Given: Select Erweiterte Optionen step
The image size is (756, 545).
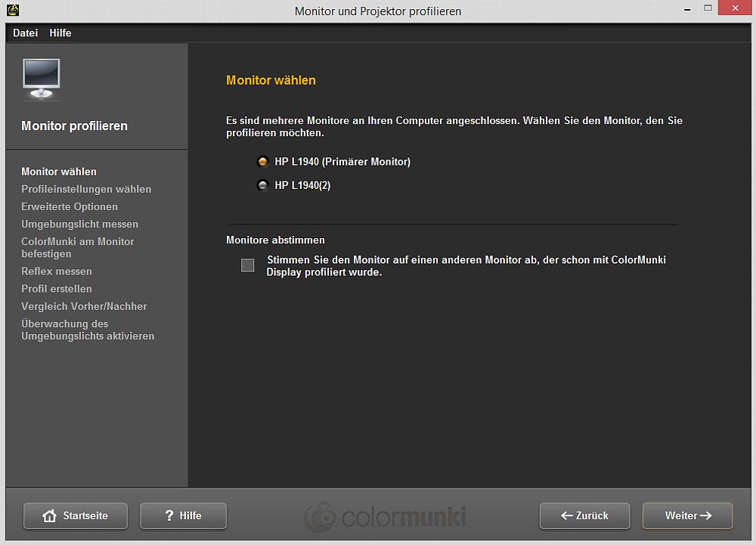Looking at the screenshot, I should click(70, 206).
